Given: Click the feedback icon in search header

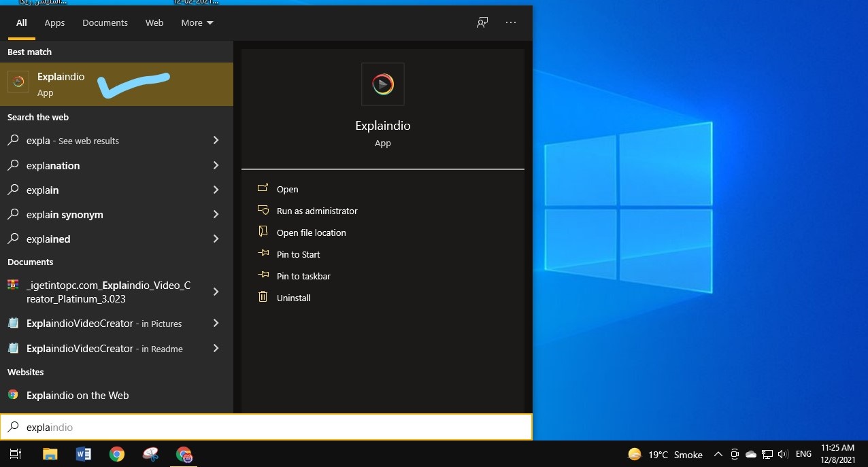Looking at the screenshot, I should coord(482,22).
